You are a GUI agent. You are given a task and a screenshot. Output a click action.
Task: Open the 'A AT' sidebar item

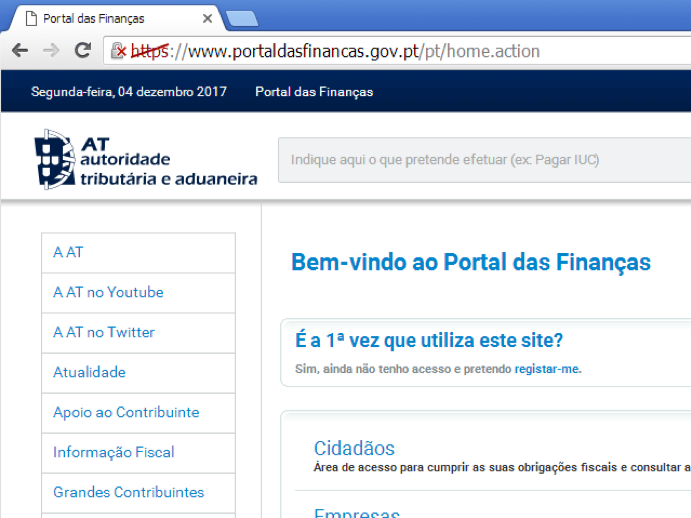coord(138,253)
